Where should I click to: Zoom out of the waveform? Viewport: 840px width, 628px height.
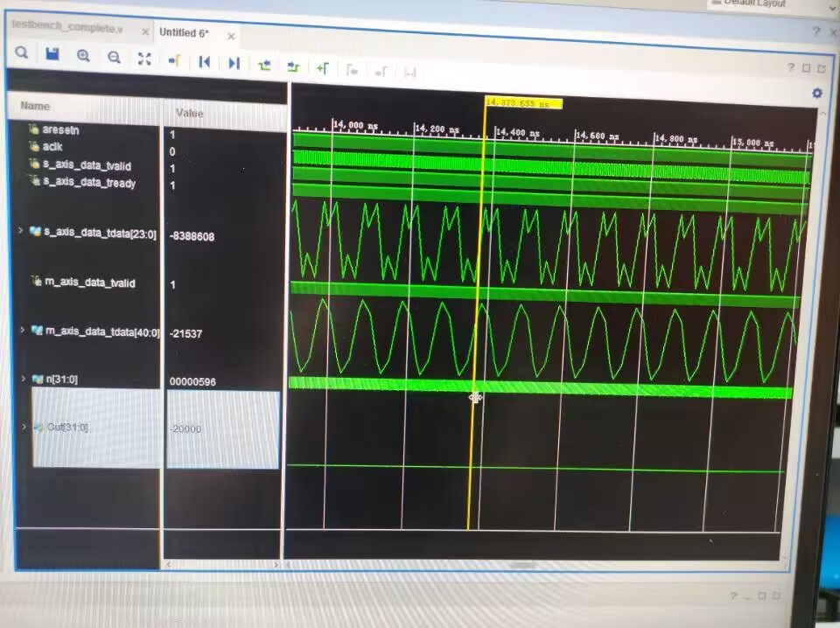[x=114, y=58]
